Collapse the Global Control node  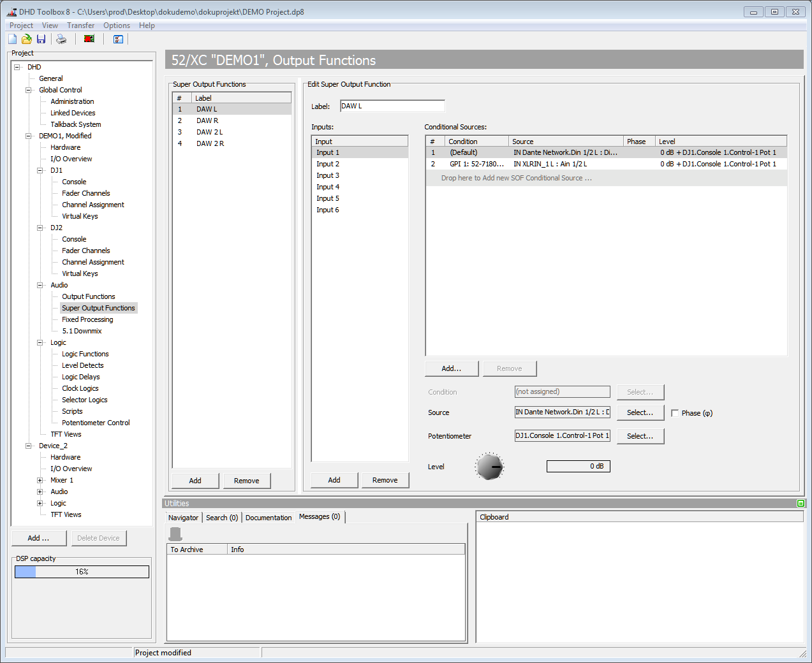pos(28,90)
